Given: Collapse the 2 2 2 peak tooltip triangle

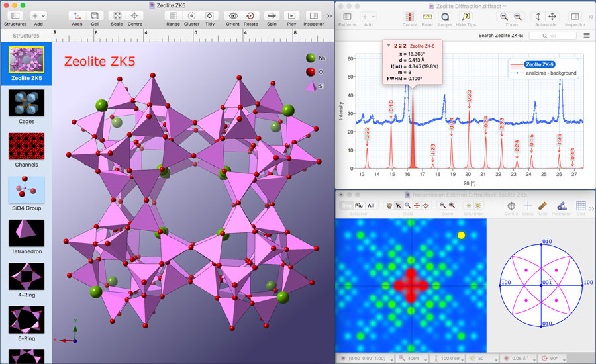Looking at the screenshot, I should 389,46.
